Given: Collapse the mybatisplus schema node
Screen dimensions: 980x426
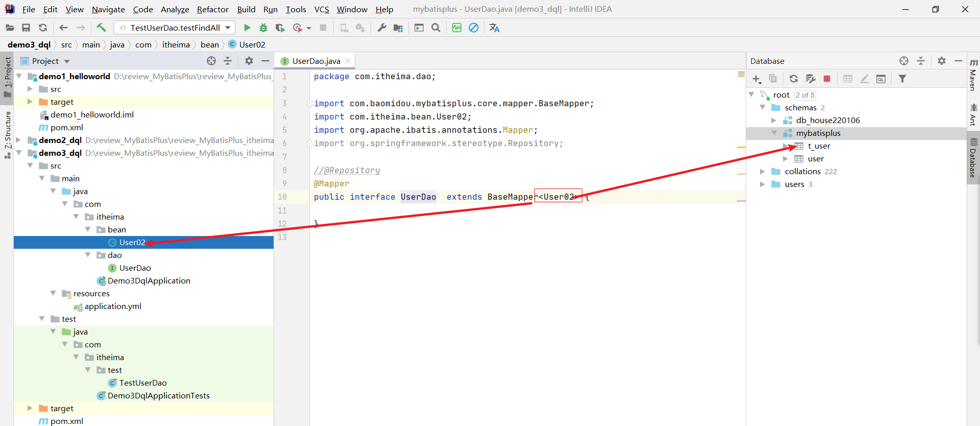Looking at the screenshot, I should point(774,133).
